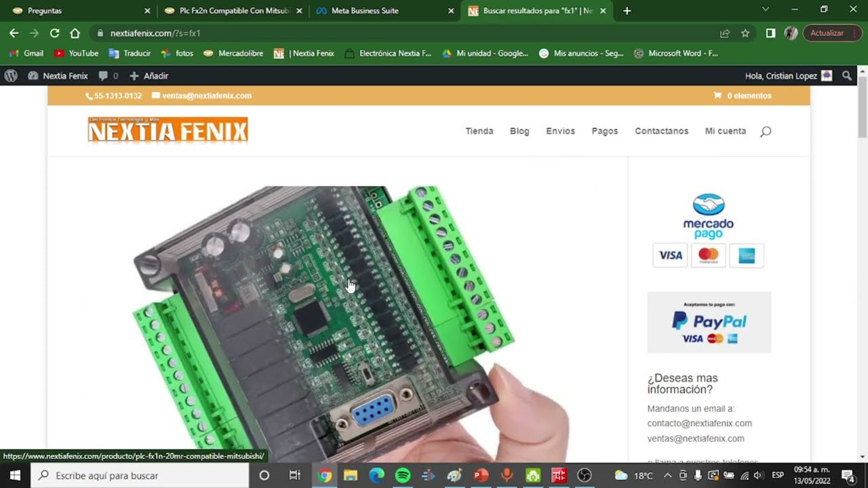Open the Mis anuncios bookmark

tap(581, 53)
